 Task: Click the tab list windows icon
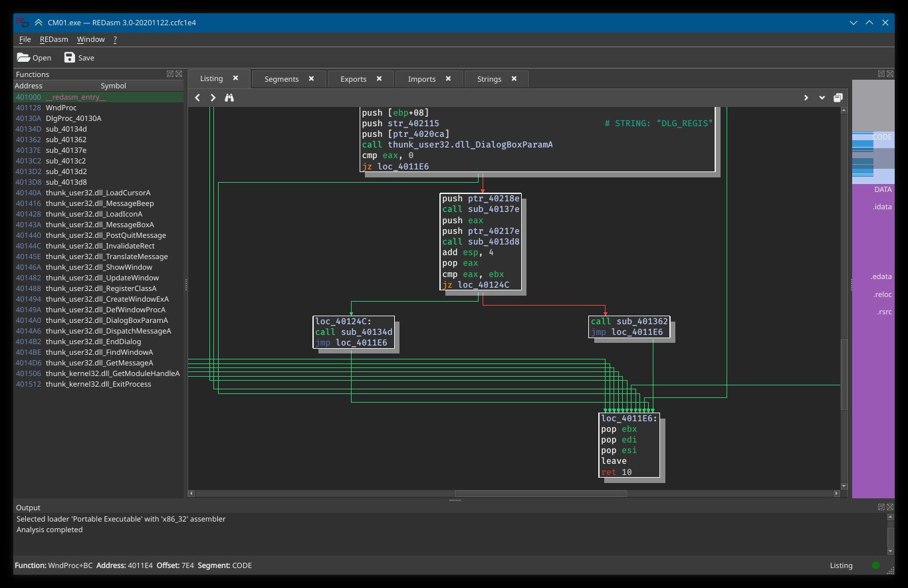[x=838, y=98]
